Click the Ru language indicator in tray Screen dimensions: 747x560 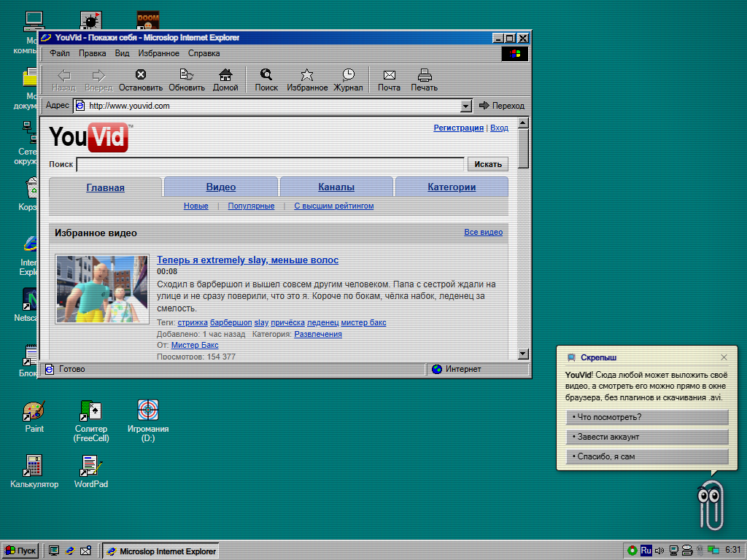[x=646, y=551]
